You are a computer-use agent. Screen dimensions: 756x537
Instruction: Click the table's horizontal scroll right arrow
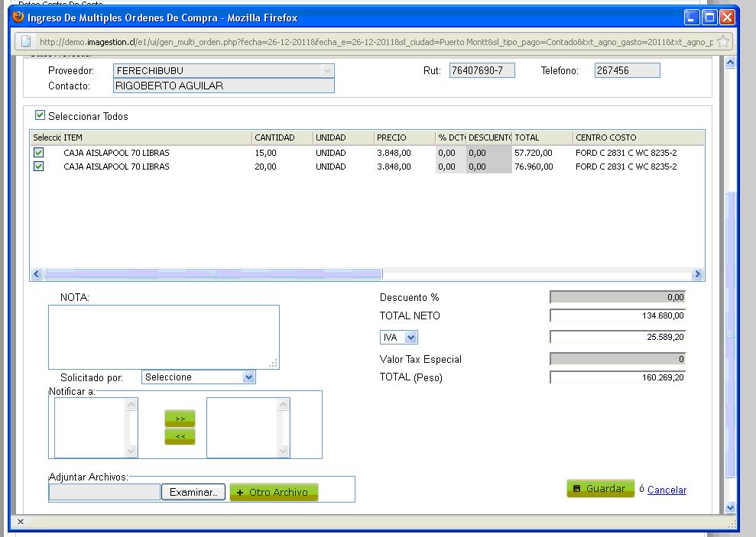(x=697, y=274)
